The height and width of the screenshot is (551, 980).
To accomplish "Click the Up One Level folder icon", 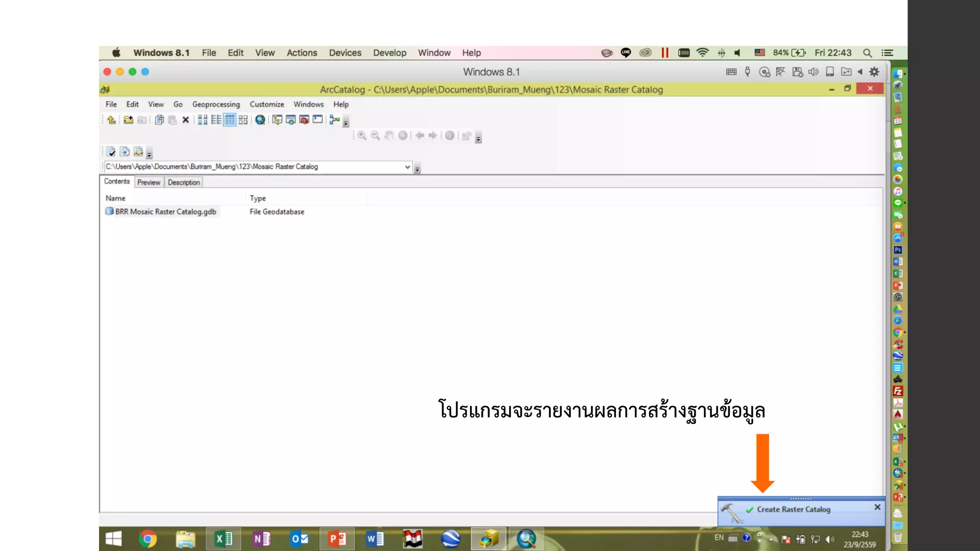I will [111, 120].
